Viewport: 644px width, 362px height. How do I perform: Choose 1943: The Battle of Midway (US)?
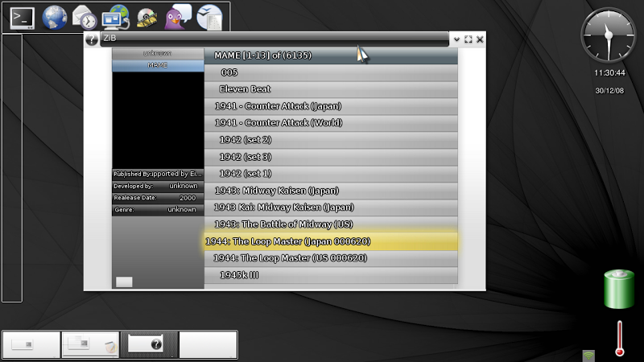pos(283,224)
